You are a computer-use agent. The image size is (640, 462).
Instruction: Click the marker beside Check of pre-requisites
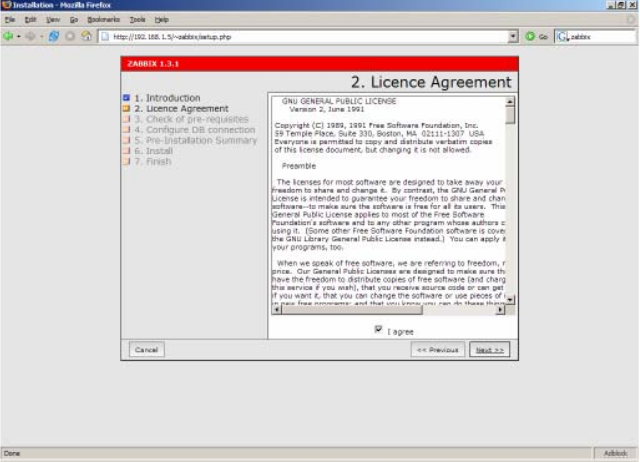point(127,119)
